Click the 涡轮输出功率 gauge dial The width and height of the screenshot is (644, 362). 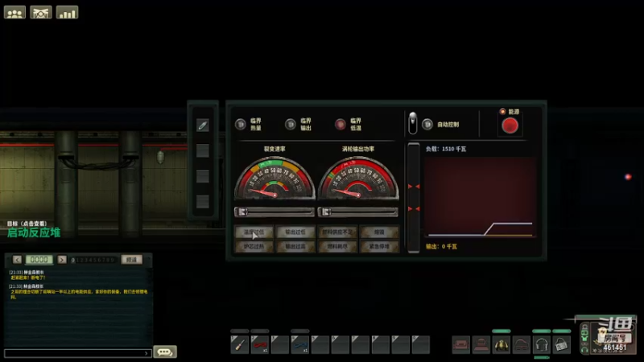pos(358,178)
